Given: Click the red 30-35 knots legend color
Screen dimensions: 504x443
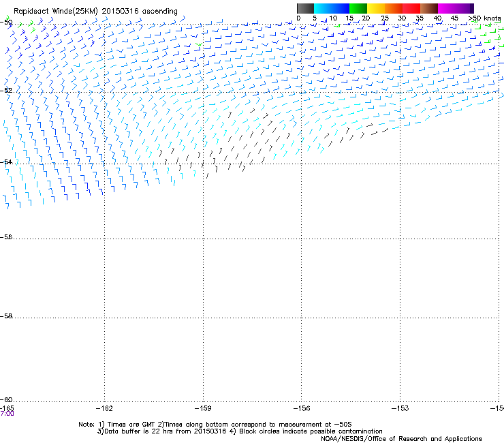Looking at the screenshot, I should 411,8.
